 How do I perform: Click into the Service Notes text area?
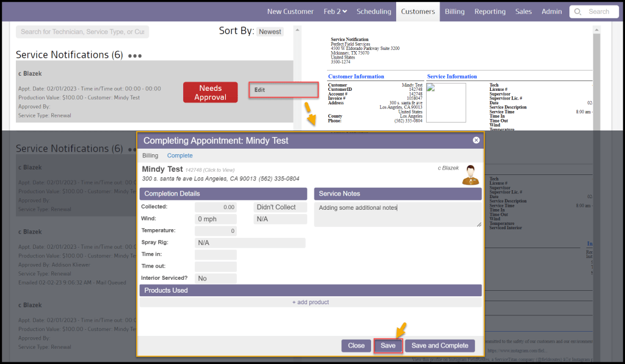397,215
